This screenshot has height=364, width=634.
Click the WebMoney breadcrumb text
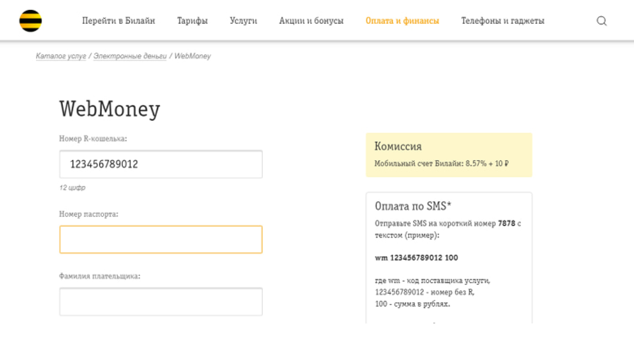[192, 56]
